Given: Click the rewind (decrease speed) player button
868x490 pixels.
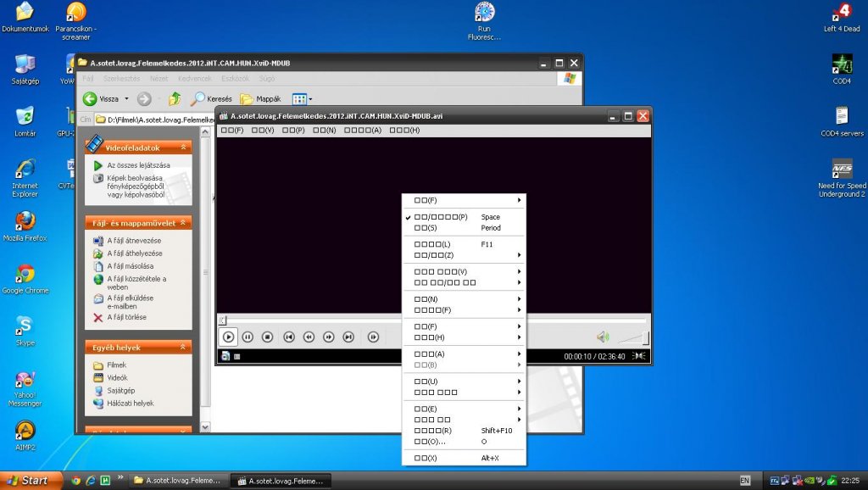Looking at the screenshot, I should point(309,337).
